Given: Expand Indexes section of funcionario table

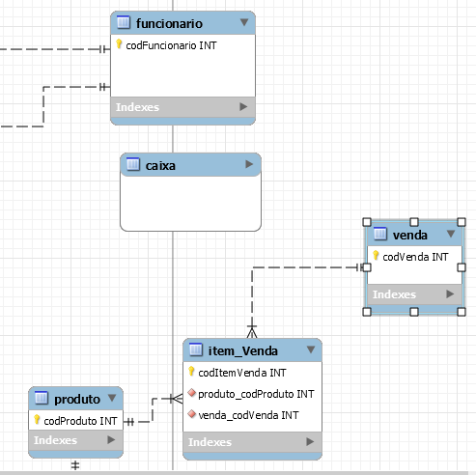Looking at the screenshot, I should click(x=243, y=107).
